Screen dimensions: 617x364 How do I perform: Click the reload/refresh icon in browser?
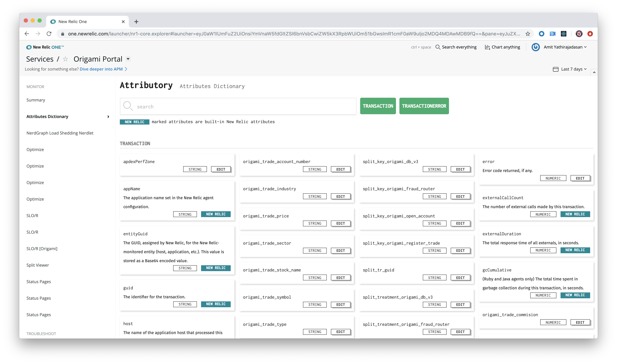click(x=49, y=33)
